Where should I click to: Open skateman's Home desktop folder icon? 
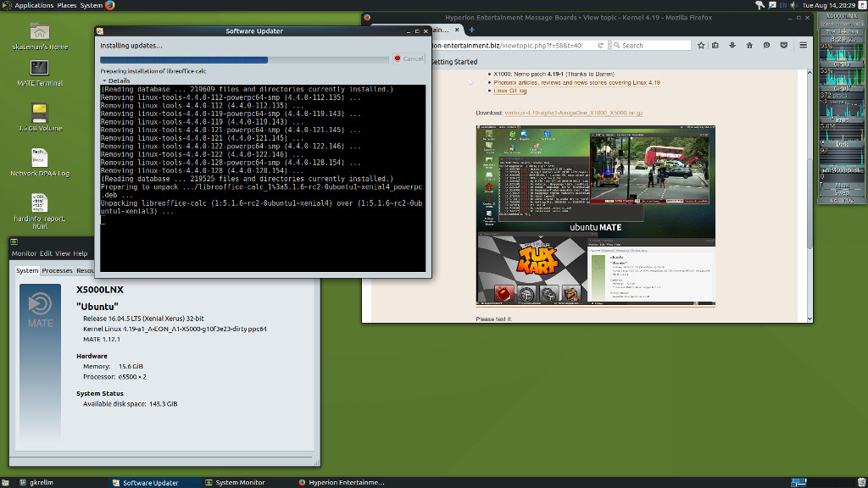tap(39, 36)
